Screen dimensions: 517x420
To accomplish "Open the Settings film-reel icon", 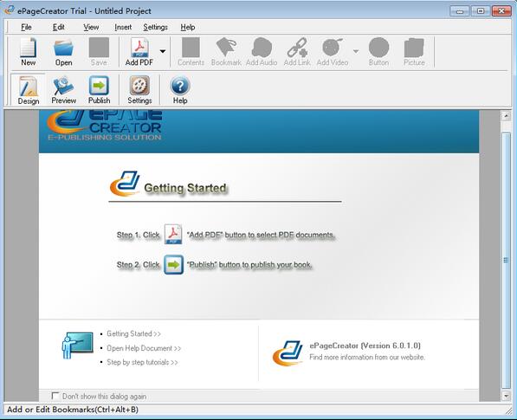I will (x=139, y=86).
